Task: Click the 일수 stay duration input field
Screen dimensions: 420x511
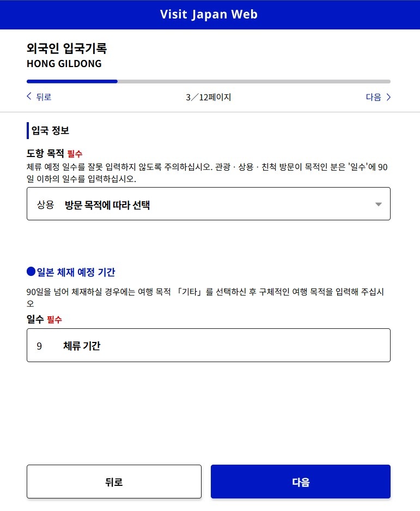Action: (x=209, y=345)
